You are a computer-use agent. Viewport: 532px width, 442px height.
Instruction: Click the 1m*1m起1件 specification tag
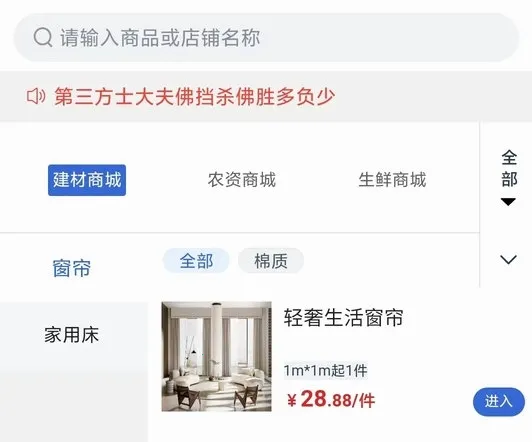point(326,370)
